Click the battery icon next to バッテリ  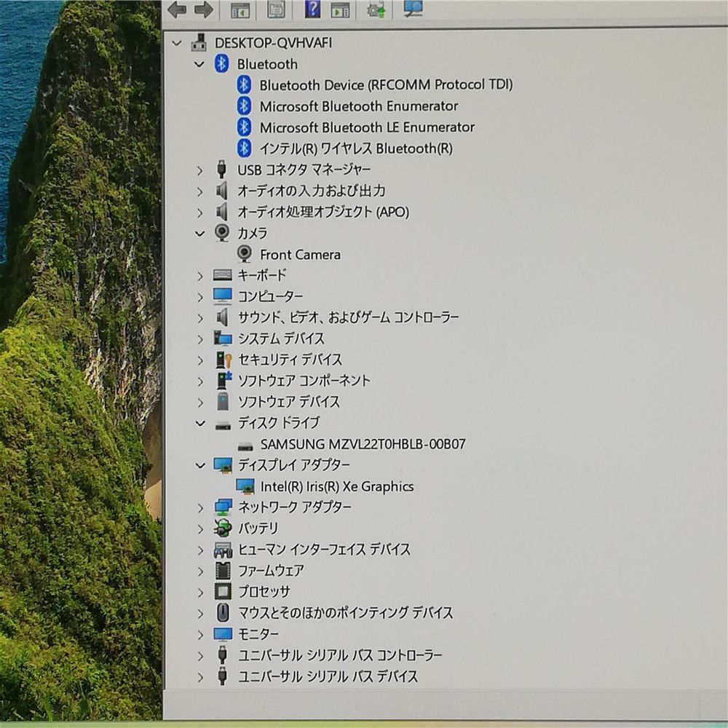223,529
